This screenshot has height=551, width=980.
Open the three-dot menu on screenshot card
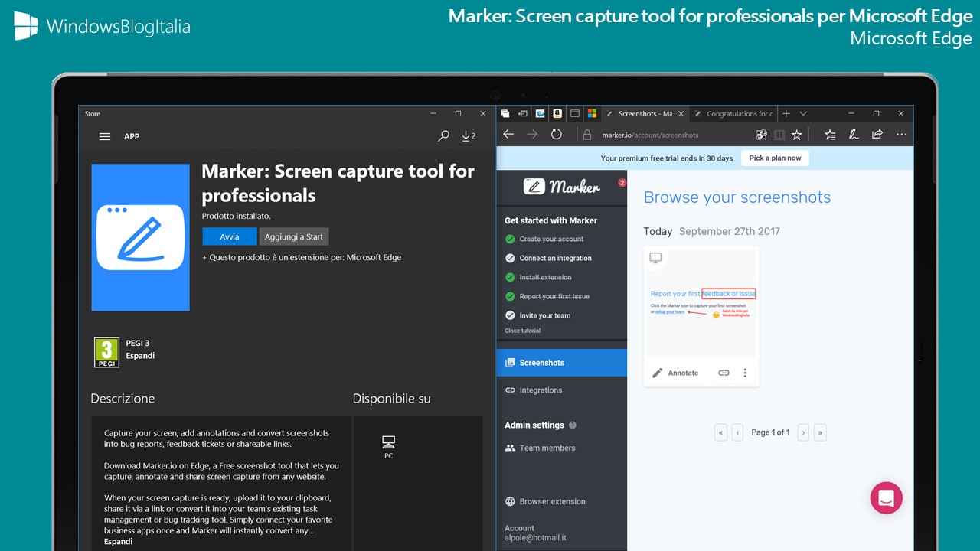(x=745, y=373)
